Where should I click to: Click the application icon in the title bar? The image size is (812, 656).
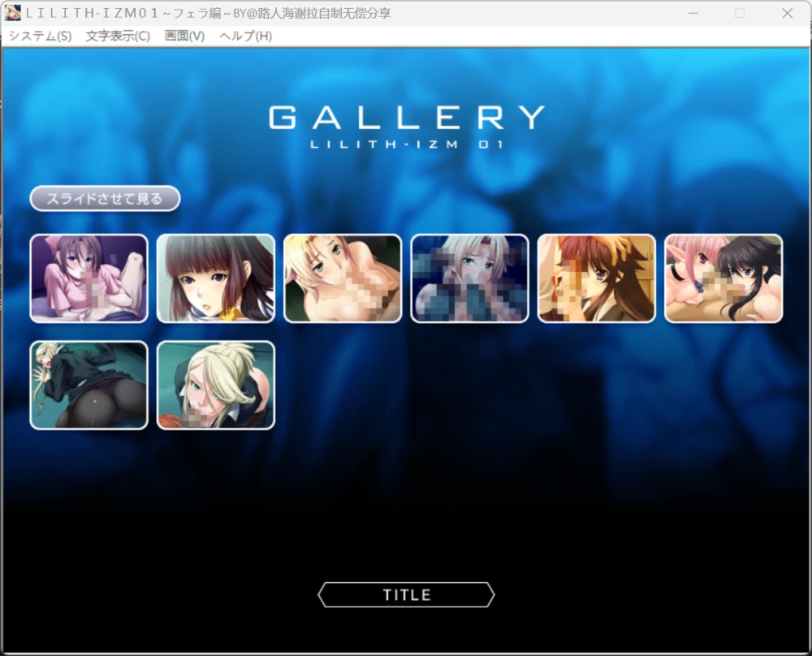[x=12, y=13]
